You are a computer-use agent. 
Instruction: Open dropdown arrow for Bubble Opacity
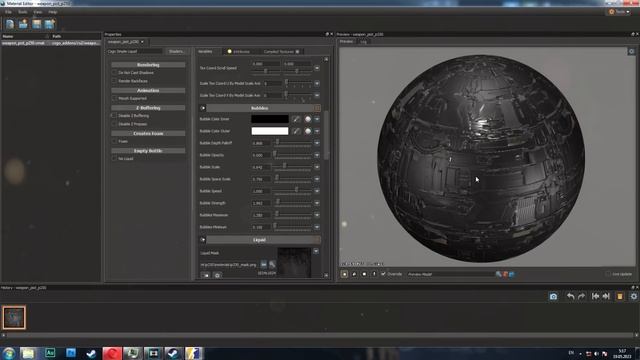317,155
